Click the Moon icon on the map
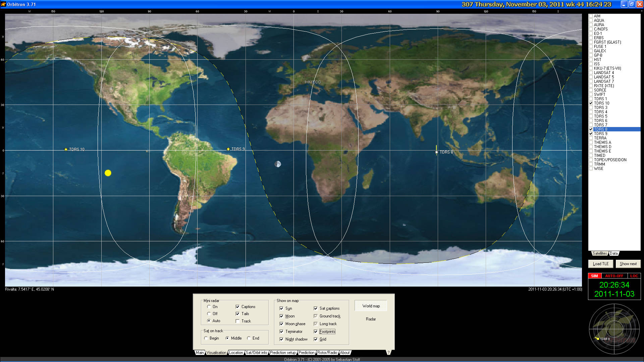644x362 pixels. click(x=278, y=164)
